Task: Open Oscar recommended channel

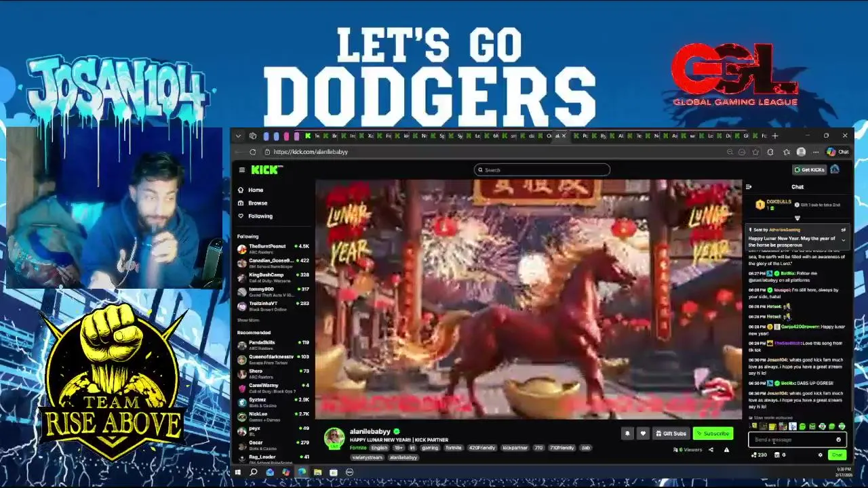Action: click(x=273, y=445)
